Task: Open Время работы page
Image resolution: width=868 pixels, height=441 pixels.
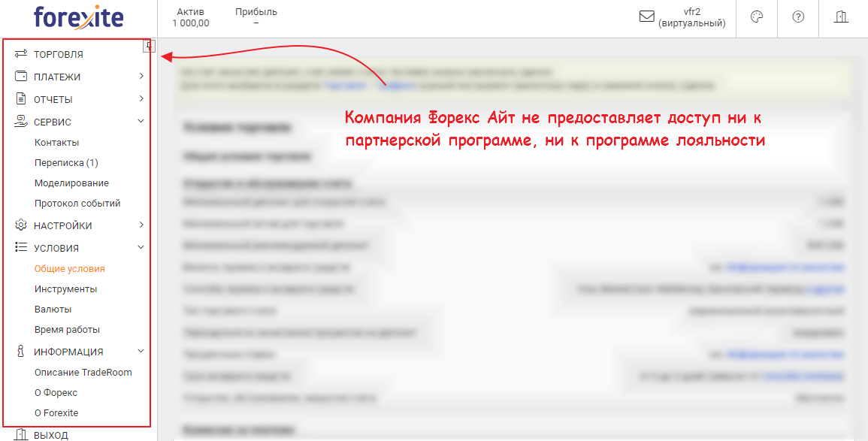Action: pos(67,330)
